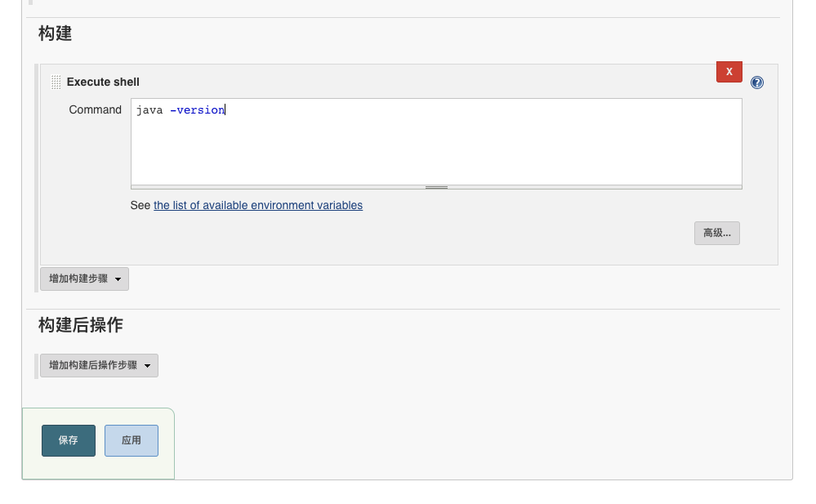Click the Execute shell step title
This screenshot has width=816, height=504.
(x=103, y=82)
